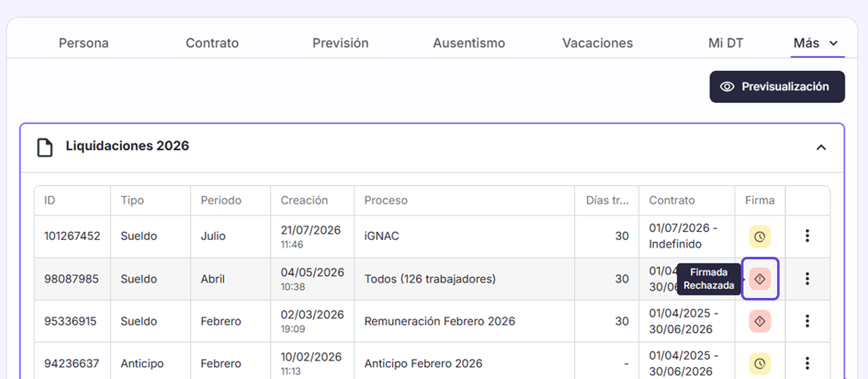868x379 pixels.
Task: Open three-dot menu for liquidación 101267452
Action: point(808,236)
